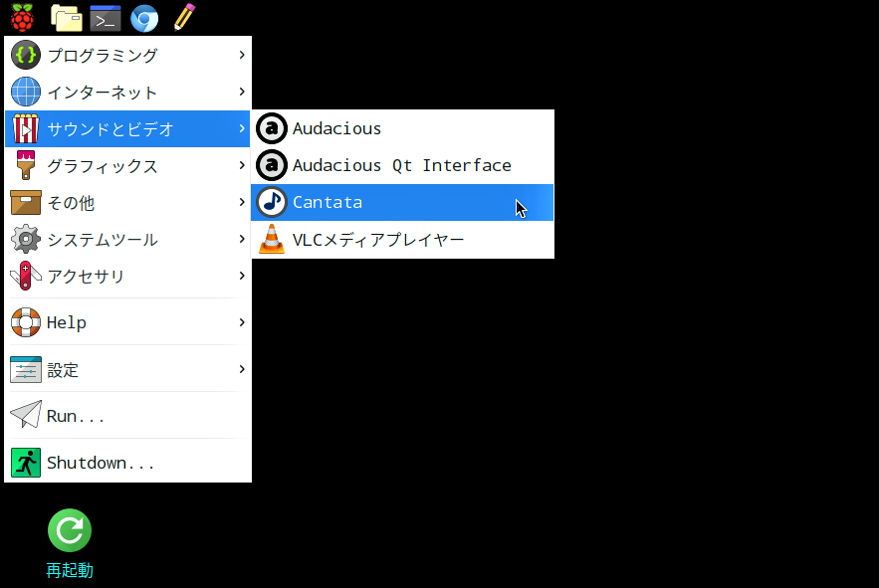Open the その他 menu category
The width and height of the screenshot is (879, 588).
[127, 202]
